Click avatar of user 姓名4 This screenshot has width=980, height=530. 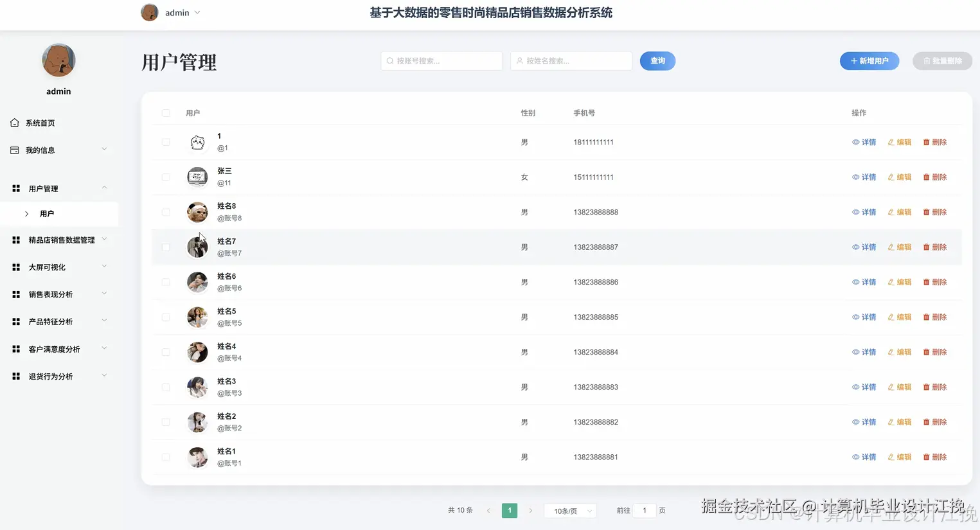(197, 352)
